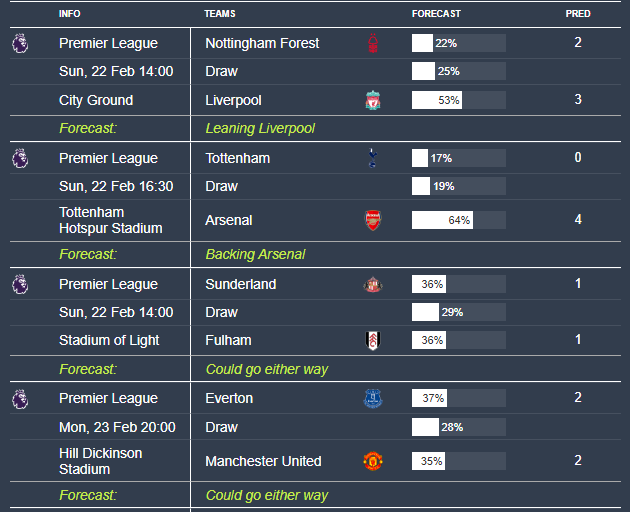The width and height of the screenshot is (630, 512).
Task: Click the Fulham club crest
Action: pos(373,340)
